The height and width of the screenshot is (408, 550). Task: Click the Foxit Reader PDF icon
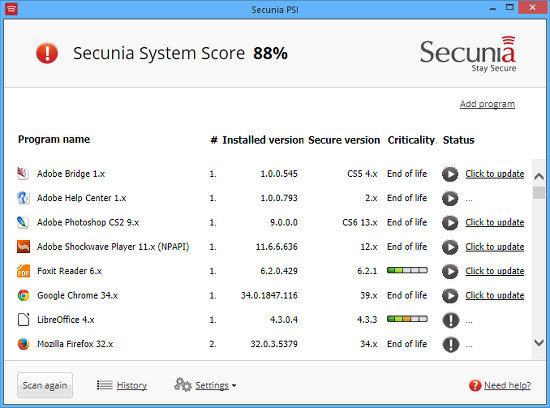[x=23, y=271]
